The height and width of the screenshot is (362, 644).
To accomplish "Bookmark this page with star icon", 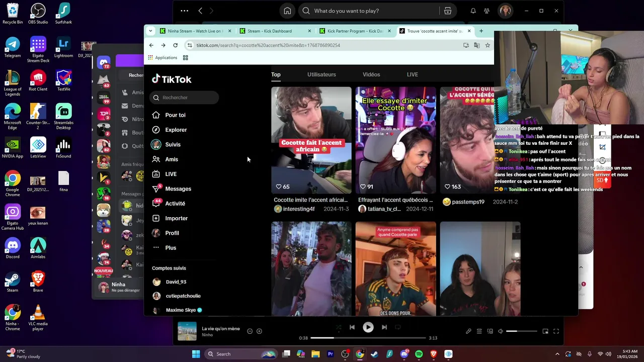I will (488, 45).
